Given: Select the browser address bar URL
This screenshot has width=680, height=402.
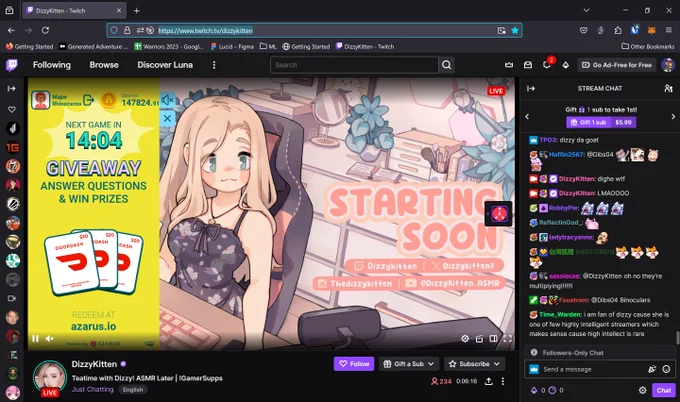Looking at the screenshot, I should point(206,30).
